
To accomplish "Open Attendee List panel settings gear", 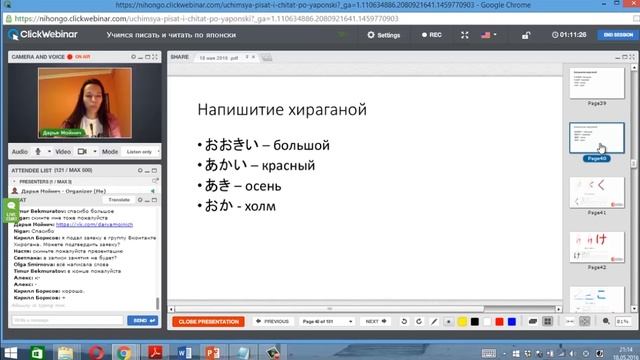I will click(x=140, y=170).
